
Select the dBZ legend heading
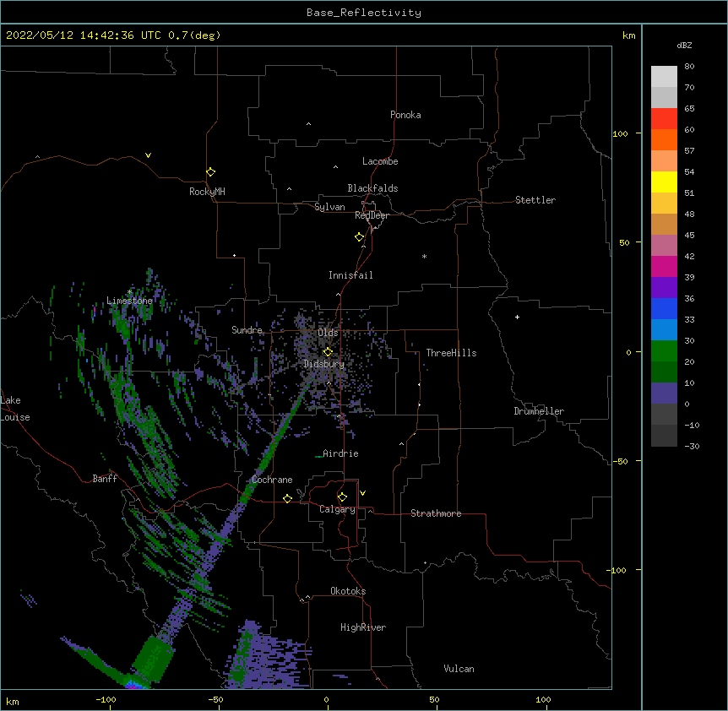[x=684, y=45]
